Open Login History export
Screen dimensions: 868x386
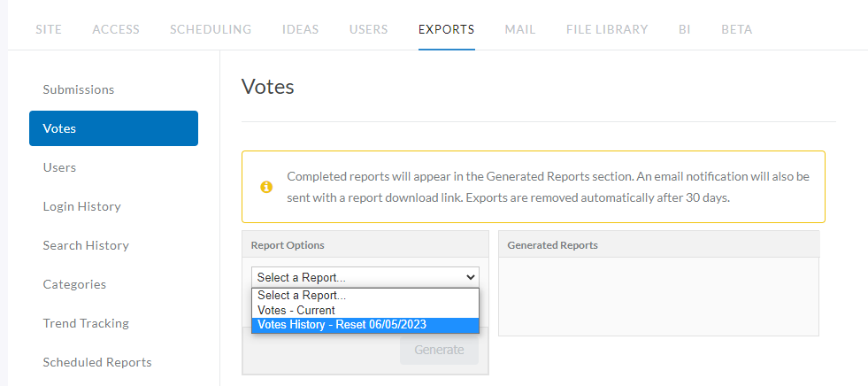pos(82,206)
